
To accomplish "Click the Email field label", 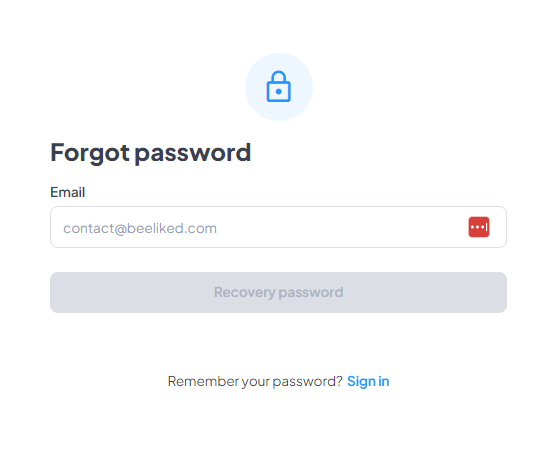I will 67,192.
